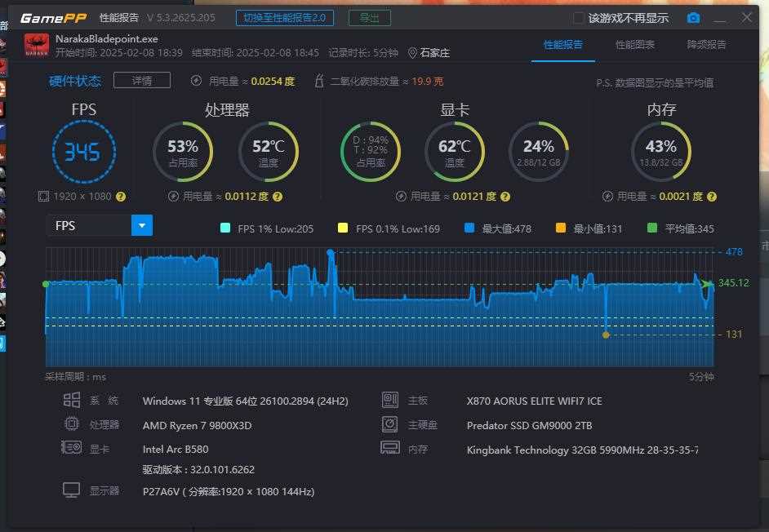This screenshot has height=532, width=769.
Task: Click the NarakaBladepoint game icon
Action: click(x=37, y=45)
